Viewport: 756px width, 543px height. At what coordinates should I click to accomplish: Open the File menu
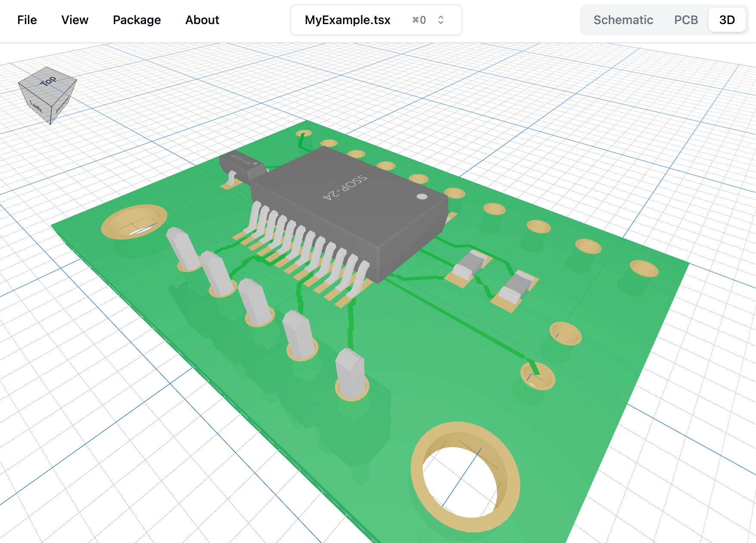(27, 20)
